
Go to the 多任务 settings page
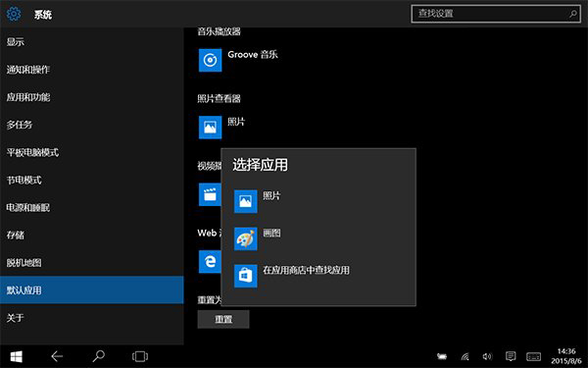tap(92, 125)
